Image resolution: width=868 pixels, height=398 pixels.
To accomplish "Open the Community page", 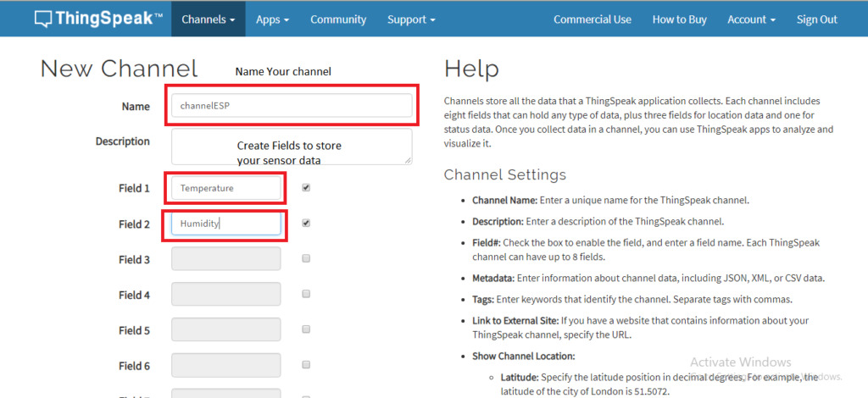I will pos(338,19).
